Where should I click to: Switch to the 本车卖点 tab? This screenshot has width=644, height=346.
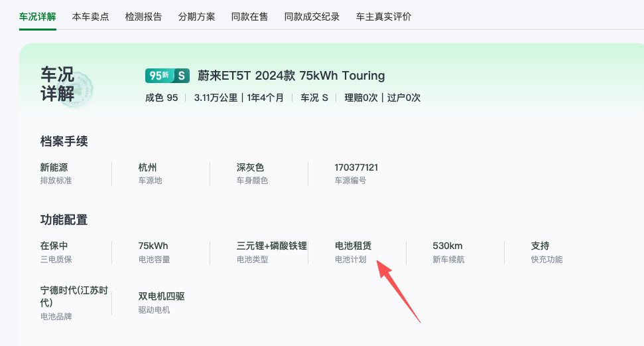tap(90, 17)
